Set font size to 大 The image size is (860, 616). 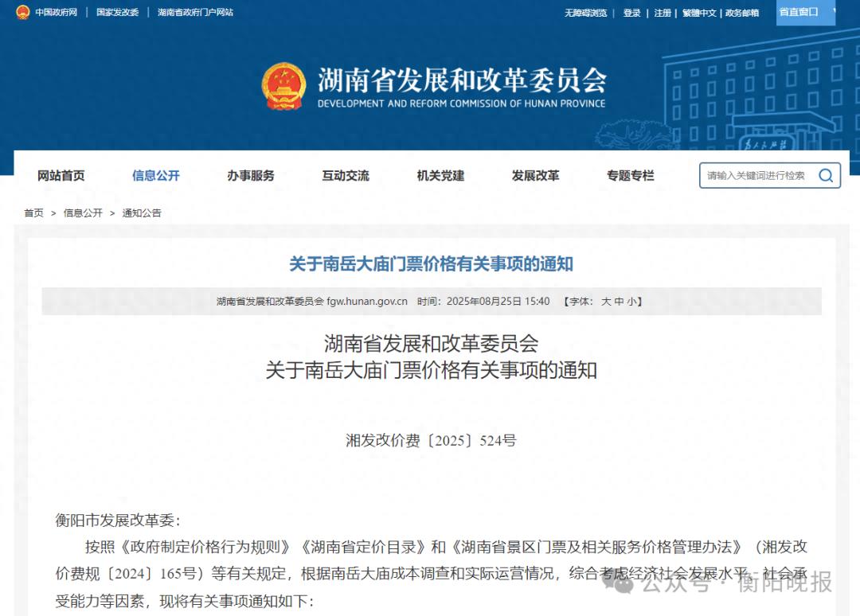[605, 302]
